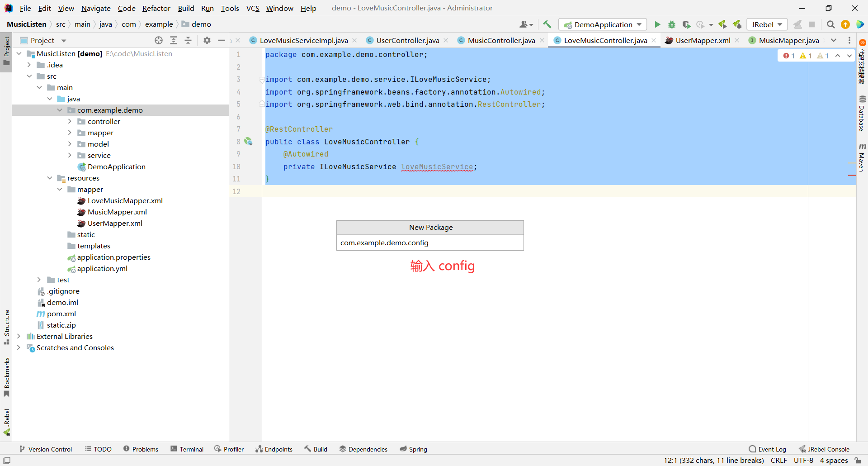
Task: Open the Problems tool window
Action: point(141,449)
